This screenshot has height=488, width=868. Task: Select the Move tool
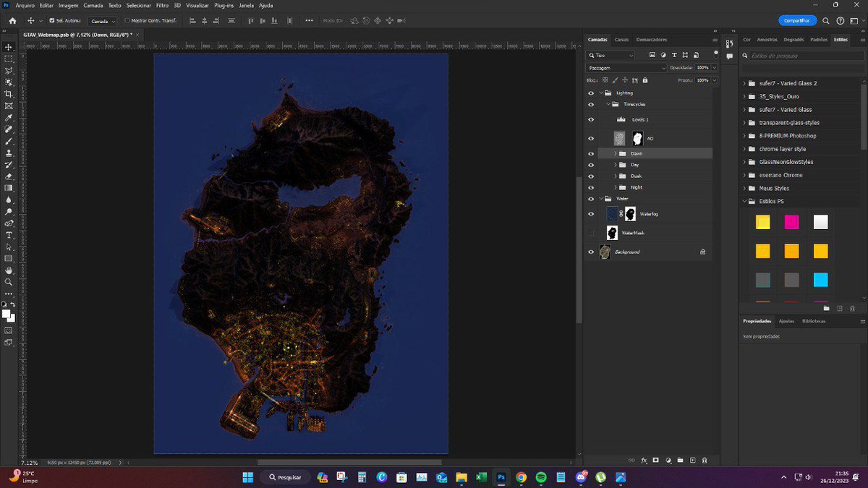point(9,47)
